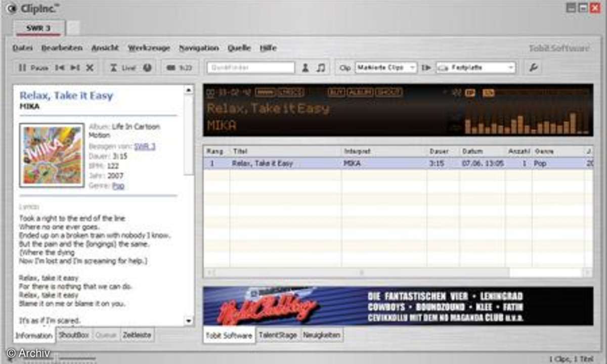Select the clip row Relax, Take it Easy
The width and height of the screenshot is (607, 364).
tap(398, 164)
